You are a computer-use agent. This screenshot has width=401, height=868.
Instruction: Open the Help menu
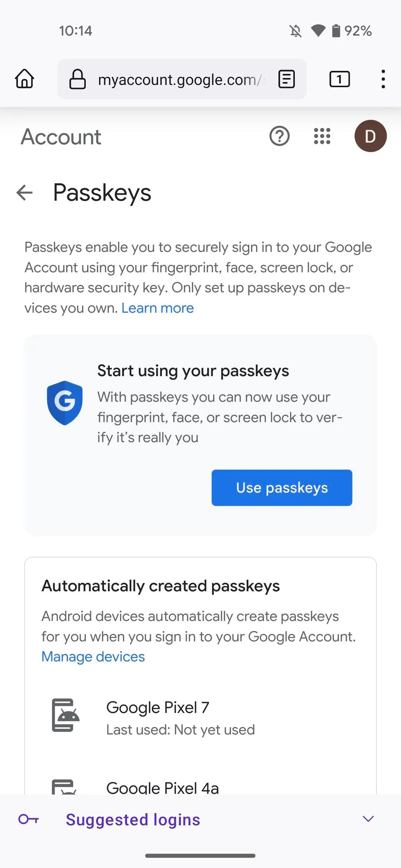[x=280, y=137]
